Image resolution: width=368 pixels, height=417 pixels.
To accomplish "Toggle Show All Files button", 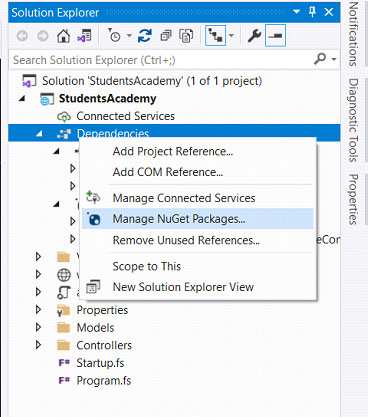I will click(x=186, y=36).
